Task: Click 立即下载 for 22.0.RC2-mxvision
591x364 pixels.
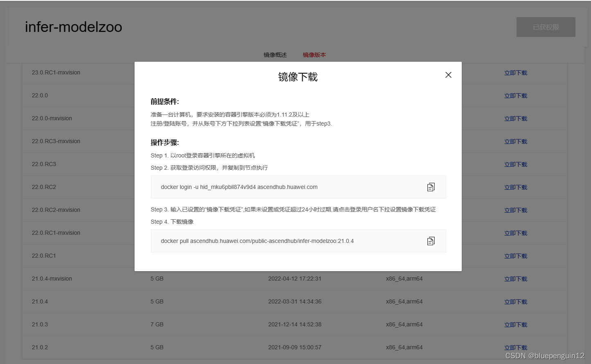Action: pyautogui.click(x=515, y=210)
